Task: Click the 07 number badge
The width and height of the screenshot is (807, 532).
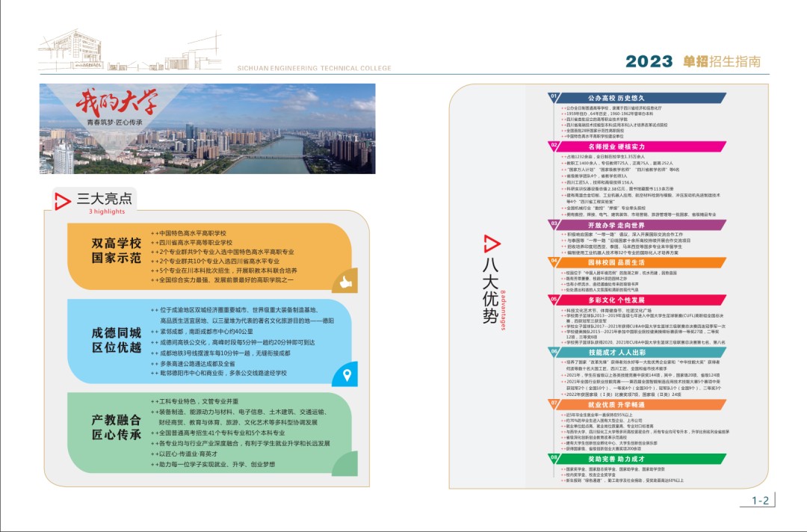Action: (x=554, y=403)
